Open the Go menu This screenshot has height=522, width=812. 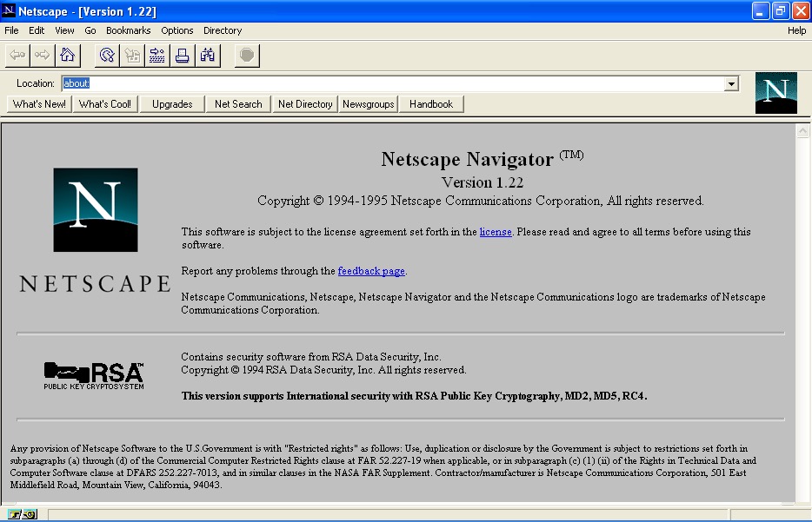[90, 30]
